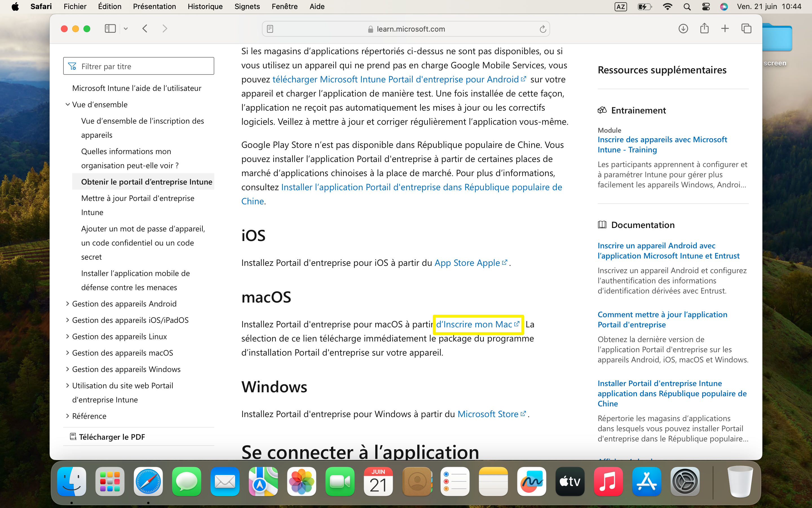Show Safari downloads
Viewport: 812px width, 508px height.
pyautogui.click(x=683, y=29)
